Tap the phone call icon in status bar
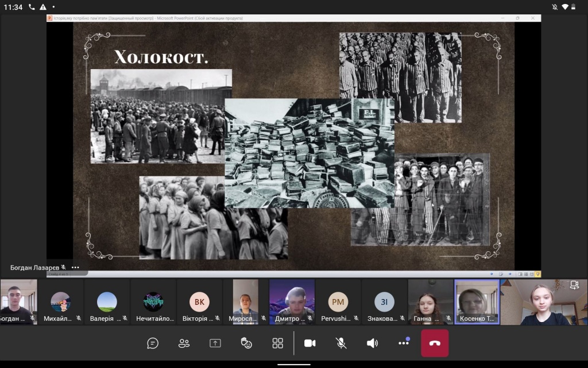This screenshot has width=588, height=368. (31, 7)
